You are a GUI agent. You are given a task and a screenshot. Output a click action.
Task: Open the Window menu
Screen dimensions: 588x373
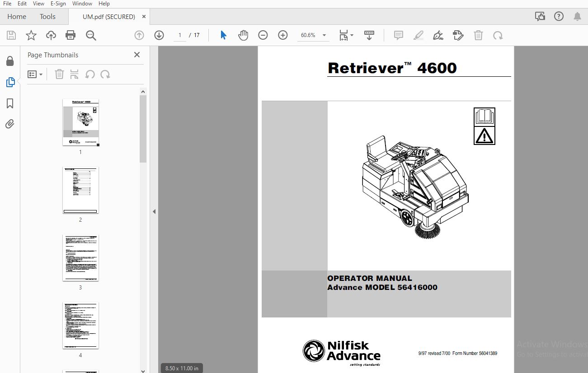pos(82,4)
